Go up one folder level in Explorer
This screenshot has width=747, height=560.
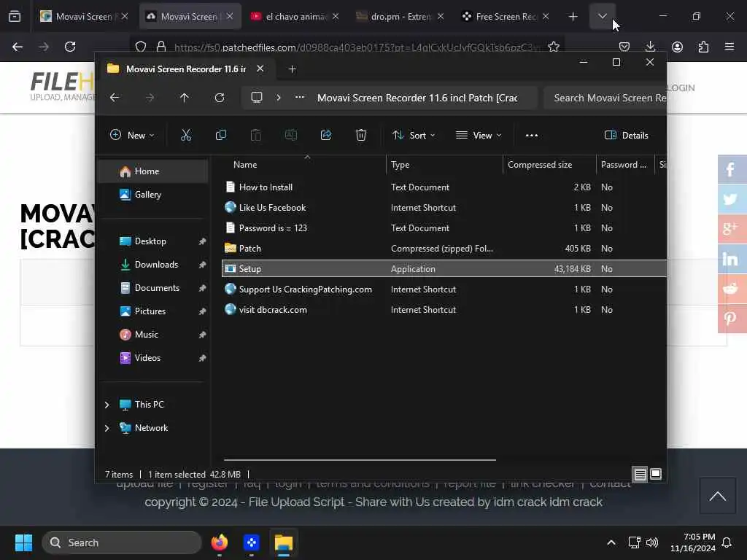click(185, 98)
